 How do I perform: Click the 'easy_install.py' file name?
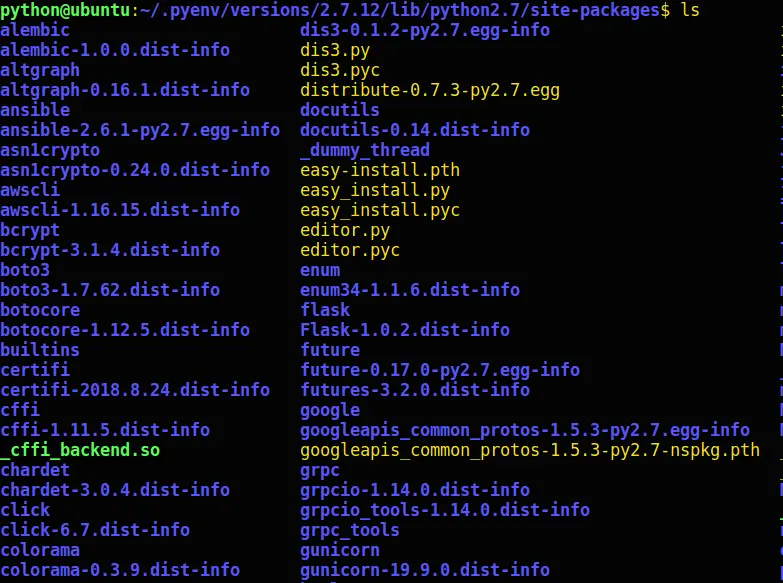[375, 190]
